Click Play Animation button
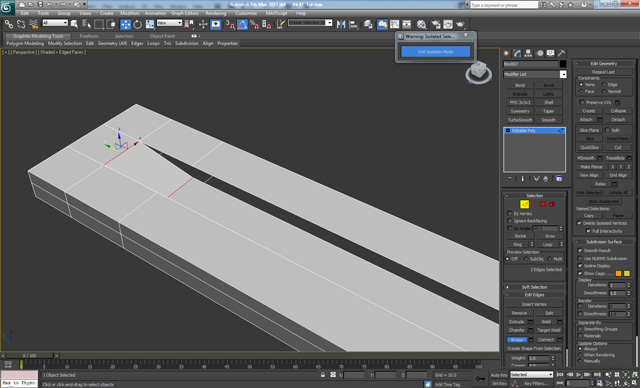 click(579, 374)
